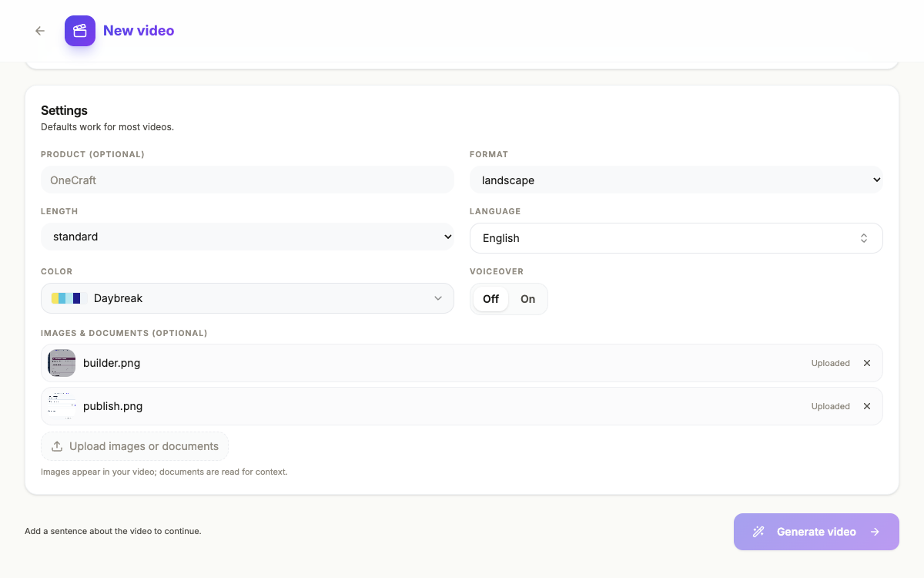This screenshot has height=578, width=924.
Task: Click 'Add a sentence about the video' hint
Action: (112, 531)
